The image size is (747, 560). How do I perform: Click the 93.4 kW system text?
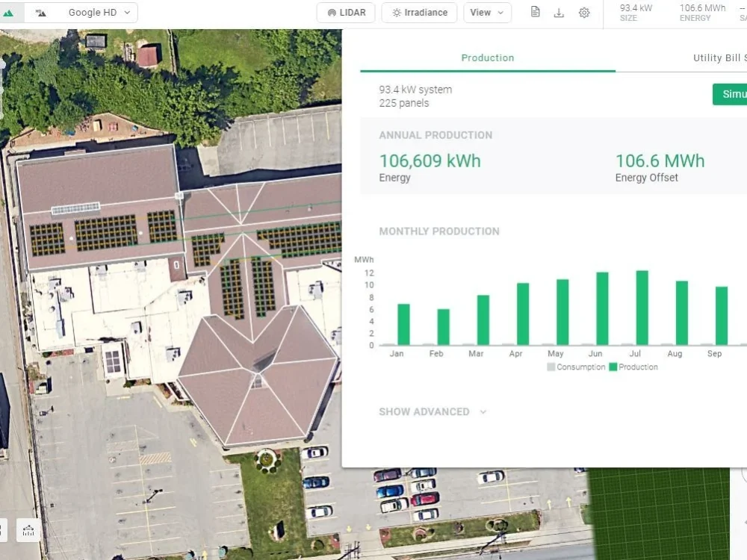pyautogui.click(x=415, y=90)
